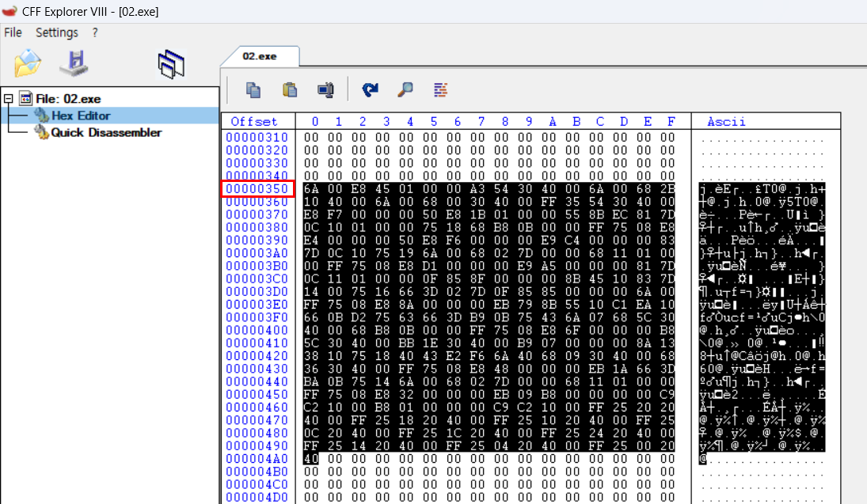Select File: 02.exe root node
The image size is (867, 504).
[x=68, y=99]
